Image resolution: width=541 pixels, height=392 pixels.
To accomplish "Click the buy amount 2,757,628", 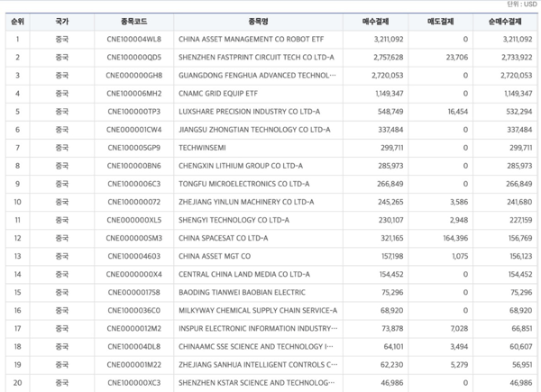I will click(x=388, y=58).
